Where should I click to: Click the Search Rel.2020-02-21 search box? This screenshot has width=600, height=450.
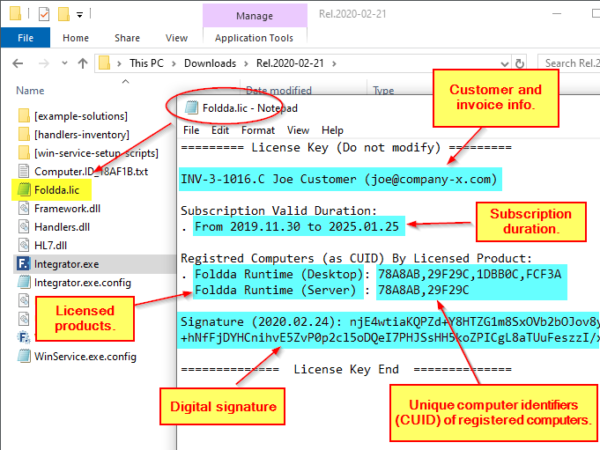coord(565,64)
